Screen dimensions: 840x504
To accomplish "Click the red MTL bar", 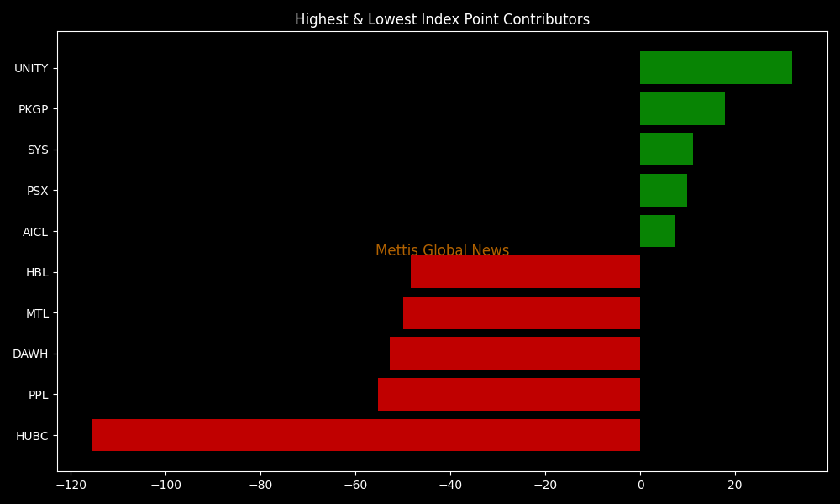I will pos(522,312).
